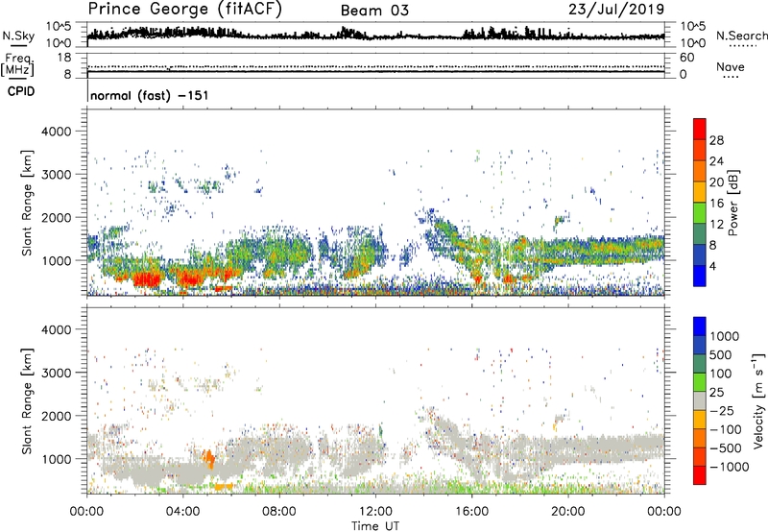Click "Slant Range [km]" title of velocity panel
Image resolution: width=768 pixels, height=532 pixels.
point(28,401)
